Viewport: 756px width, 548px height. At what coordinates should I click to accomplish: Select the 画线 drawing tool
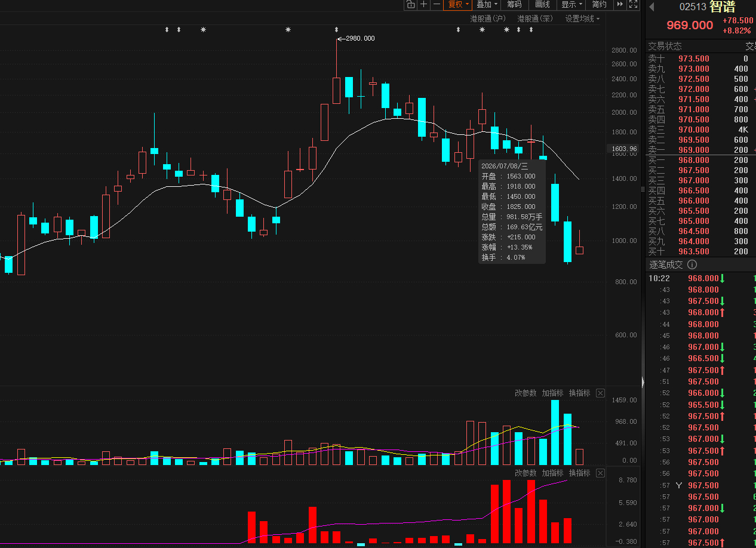[x=542, y=5]
